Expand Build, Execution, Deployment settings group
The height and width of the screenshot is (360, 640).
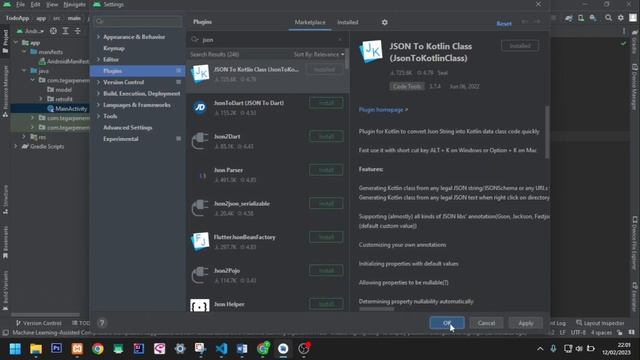click(98, 93)
